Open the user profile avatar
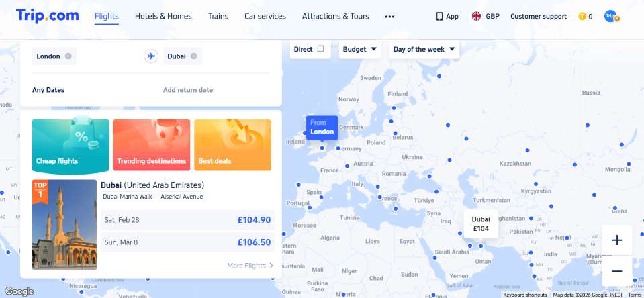Screen dimensions: 644x298 click(x=611, y=16)
